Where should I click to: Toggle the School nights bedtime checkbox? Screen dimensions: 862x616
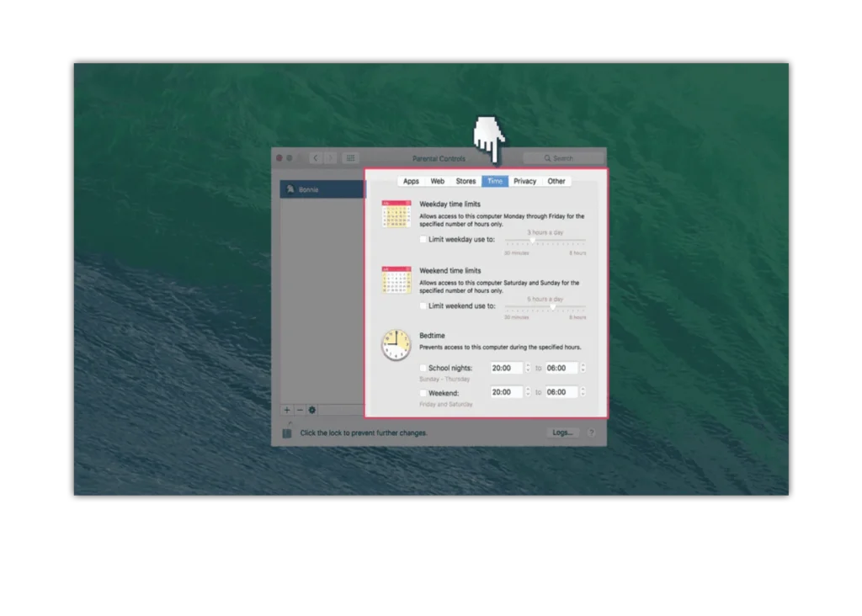[x=423, y=369]
